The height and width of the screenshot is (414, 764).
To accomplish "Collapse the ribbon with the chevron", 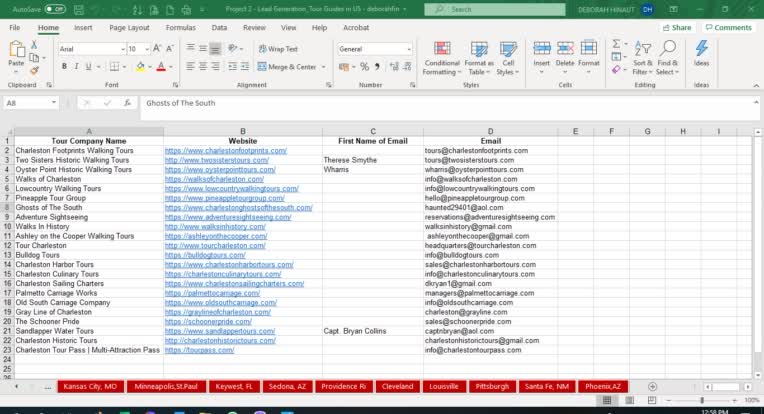I will tap(756, 85).
